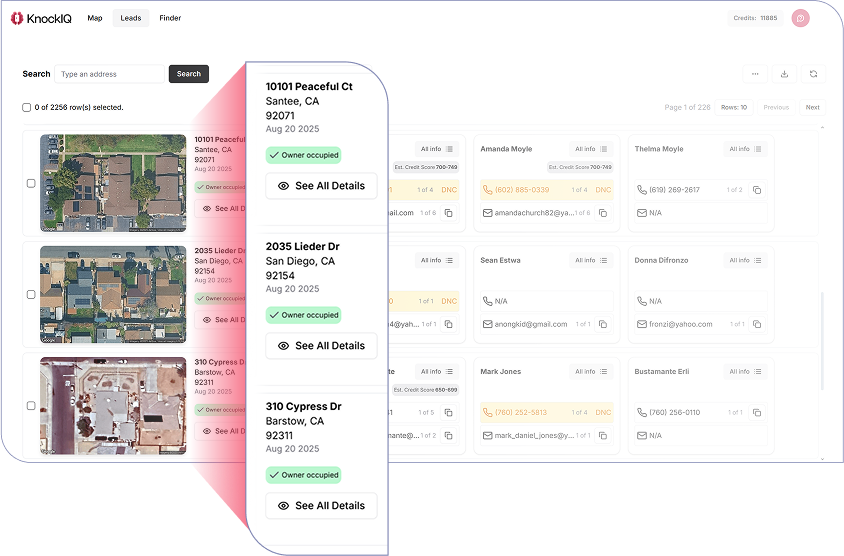This screenshot has width=844, height=556.
Task: Expand All info for Mark Jones
Action: [591, 372]
